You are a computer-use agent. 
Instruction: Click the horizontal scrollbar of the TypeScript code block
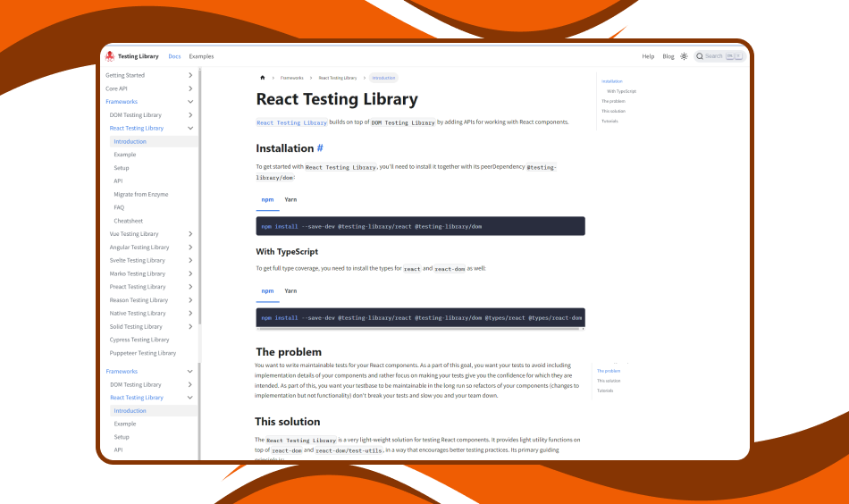coord(420,329)
